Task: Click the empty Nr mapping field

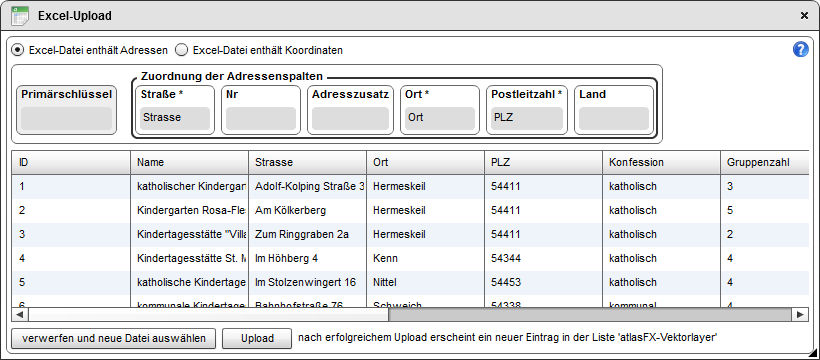Action: (260, 118)
